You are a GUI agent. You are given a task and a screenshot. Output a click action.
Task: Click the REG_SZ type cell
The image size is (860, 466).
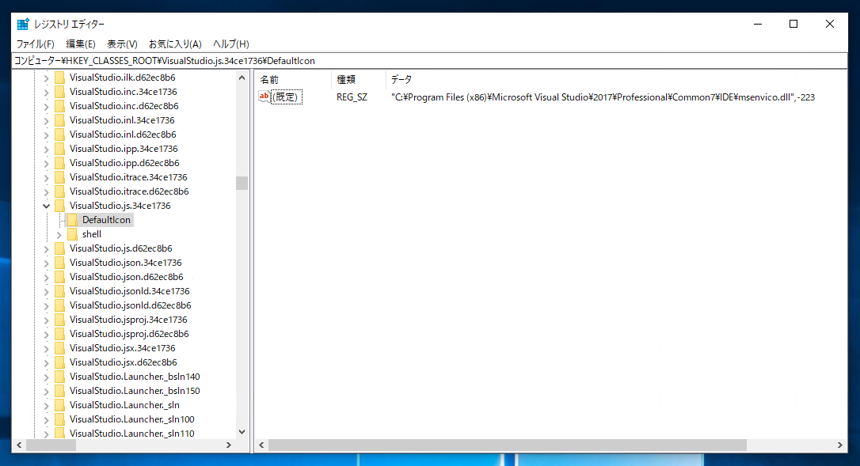click(x=352, y=97)
